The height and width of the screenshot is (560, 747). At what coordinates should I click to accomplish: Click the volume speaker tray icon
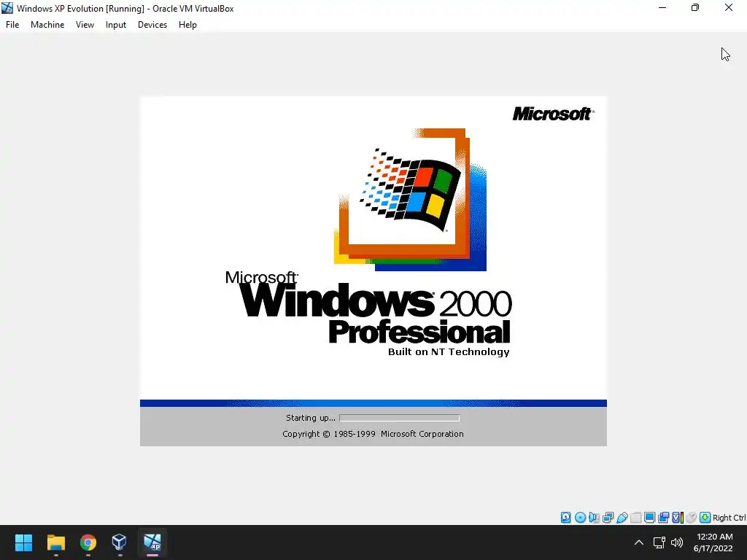click(x=676, y=542)
